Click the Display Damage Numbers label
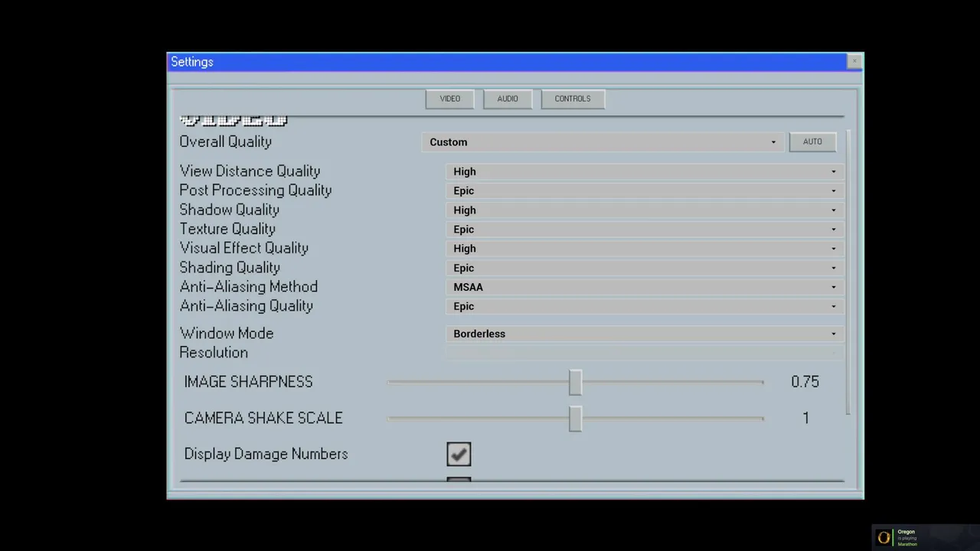This screenshot has width=980, height=551. 266,454
